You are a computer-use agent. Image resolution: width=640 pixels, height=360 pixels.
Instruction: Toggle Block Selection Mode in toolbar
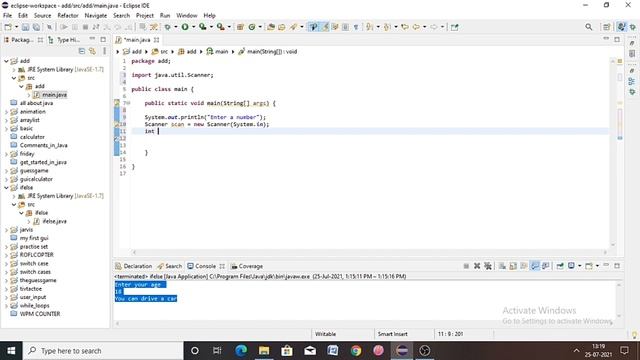[x=345, y=27]
